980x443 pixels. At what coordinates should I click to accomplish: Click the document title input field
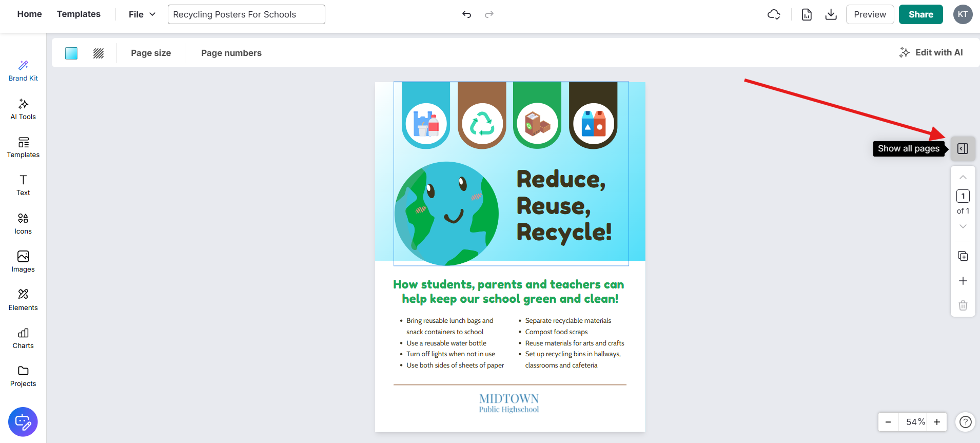(x=246, y=14)
